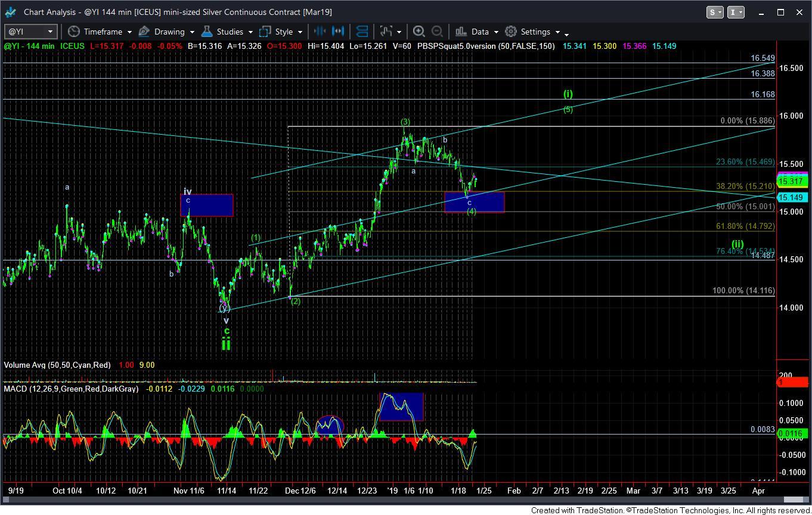Click the 16.168 horizontal line label
This screenshot has width=812, height=515.
[x=763, y=94]
